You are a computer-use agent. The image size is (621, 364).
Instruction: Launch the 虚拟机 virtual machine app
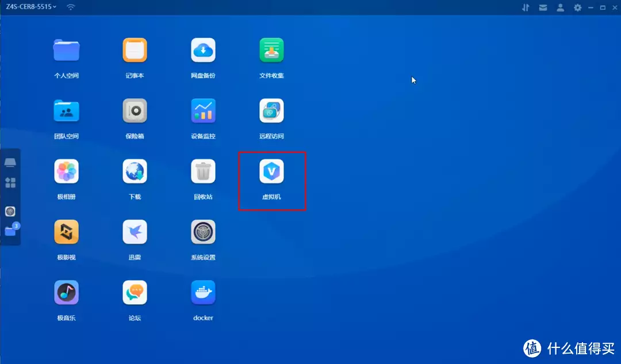(x=271, y=171)
